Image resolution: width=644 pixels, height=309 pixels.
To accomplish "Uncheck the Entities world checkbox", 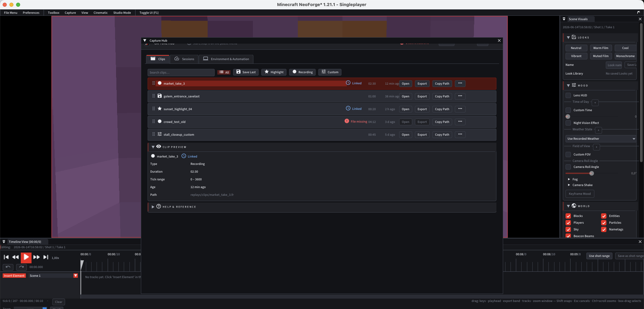I will coord(604,216).
